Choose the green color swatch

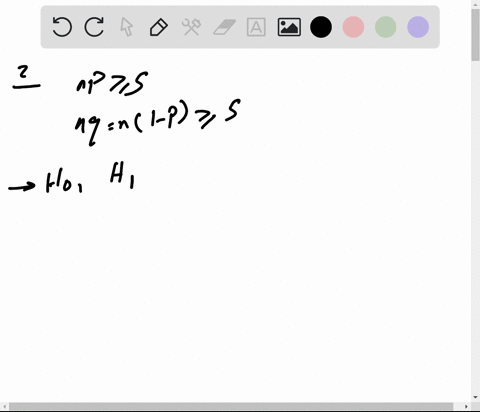(x=385, y=27)
